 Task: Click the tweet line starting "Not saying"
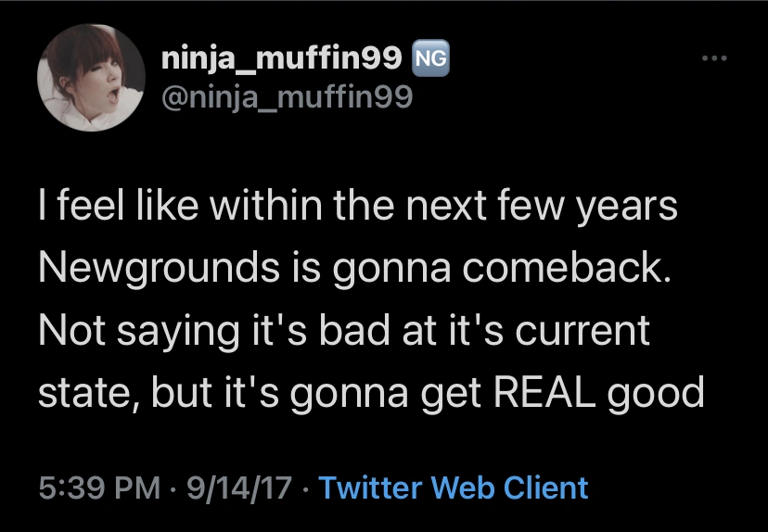tap(344, 332)
